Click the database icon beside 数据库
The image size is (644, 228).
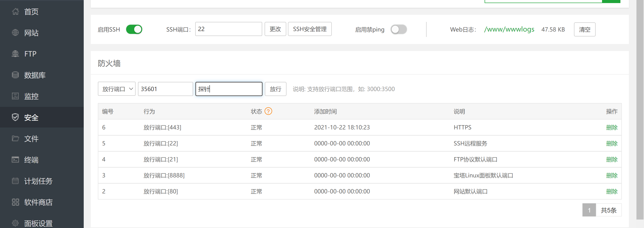[16, 75]
